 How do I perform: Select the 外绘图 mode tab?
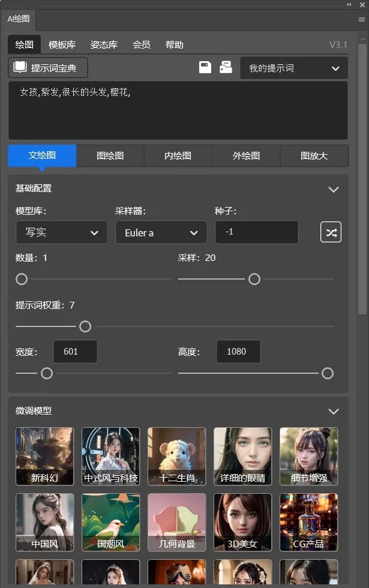coord(246,155)
